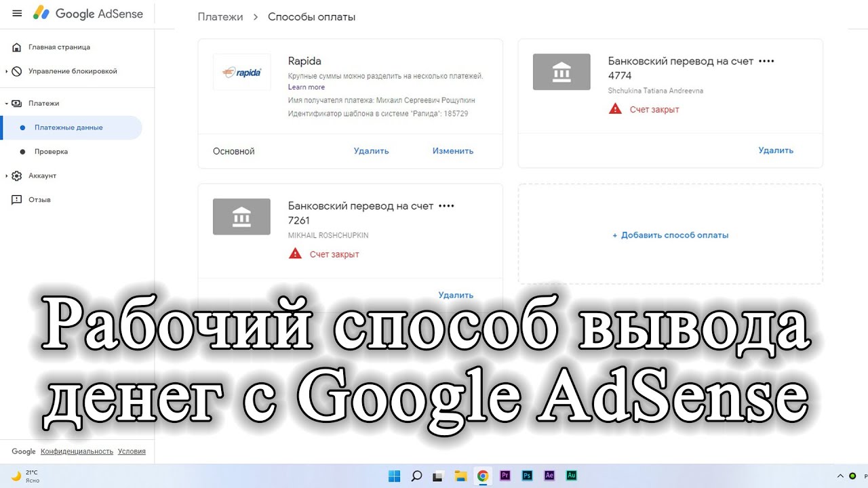Image resolution: width=868 pixels, height=488 pixels.
Task: Go to Главная страница
Action: tap(59, 47)
